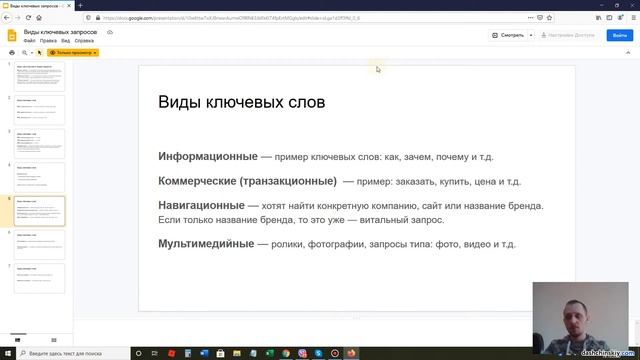Screen dimensions: 640x360
Task: Select slide 1 thumbnail
Action: coord(39,76)
